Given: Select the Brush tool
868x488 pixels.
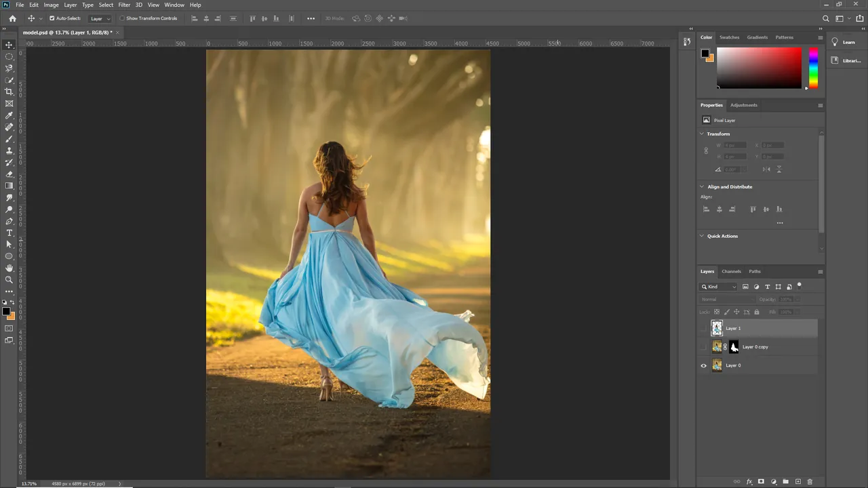Looking at the screenshot, I should [x=9, y=139].
